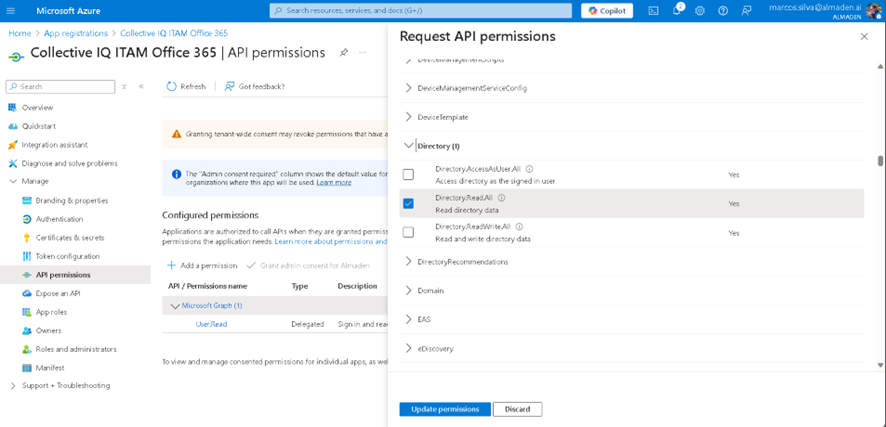Pin the API permissions page
Viewport: 886px width, 427px height.
(x=344, y=53)
